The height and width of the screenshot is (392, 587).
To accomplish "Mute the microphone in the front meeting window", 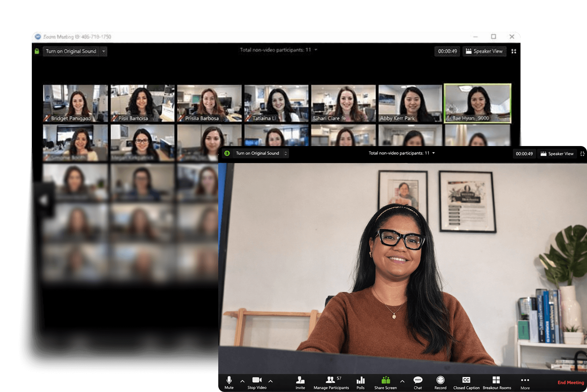I will (x=229, y=383).
